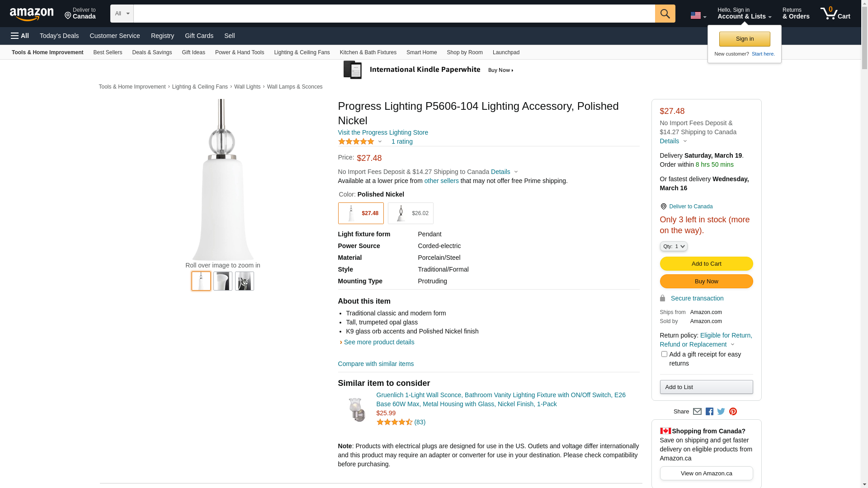868x488 pixels.
Task: Share the product via email icon
Action: pyautogui.click(x=697, y=412)
